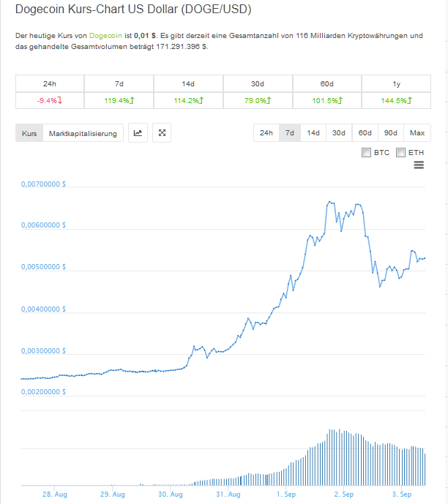Select the Max chart range
Image resolution: width=448 pixels, height=504 pixels.
tap(417, 132)
